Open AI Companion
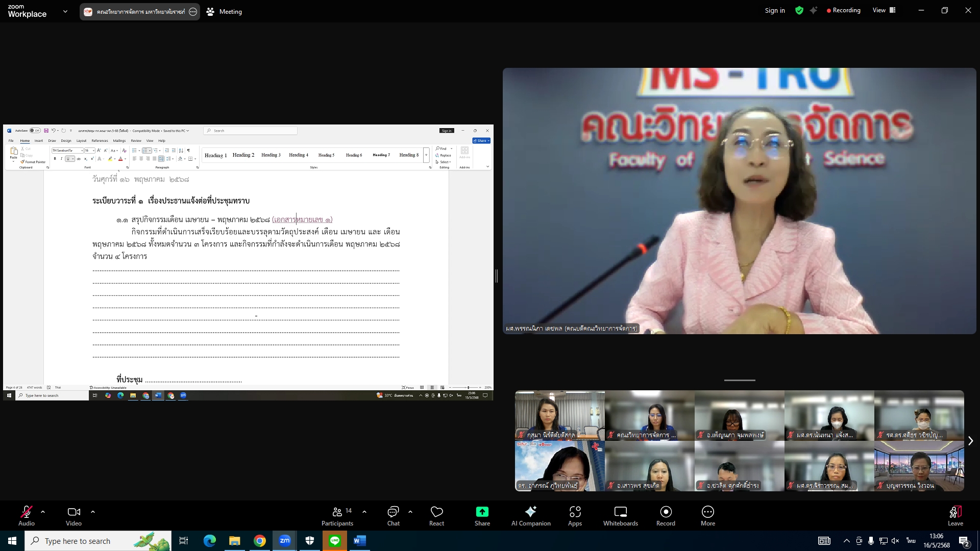980x551 pixels. point(531,512)
